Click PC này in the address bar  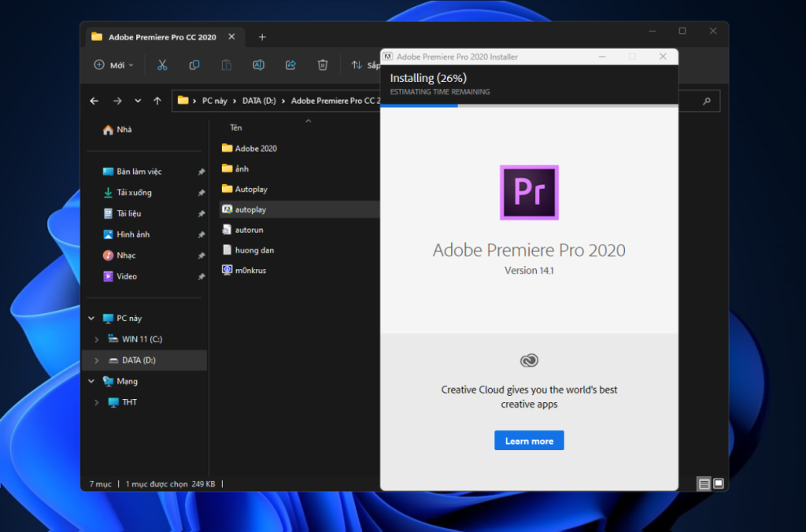click(214, 102)
